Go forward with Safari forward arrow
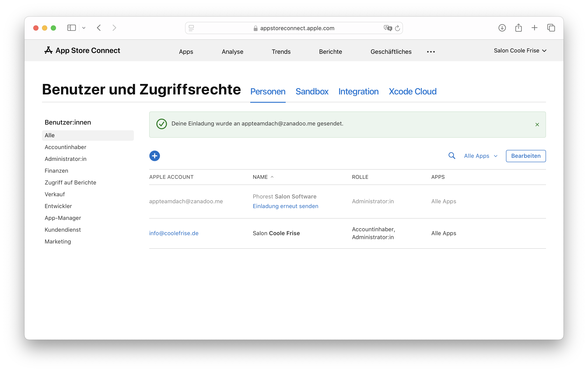The width and height of the screenshot is (588, 372). click(114, 28)
